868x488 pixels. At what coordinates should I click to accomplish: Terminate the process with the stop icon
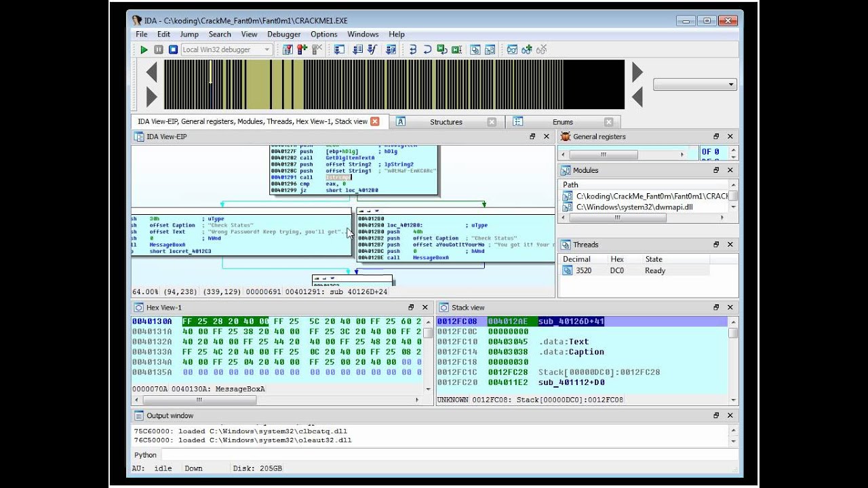[x=173, y=49]
